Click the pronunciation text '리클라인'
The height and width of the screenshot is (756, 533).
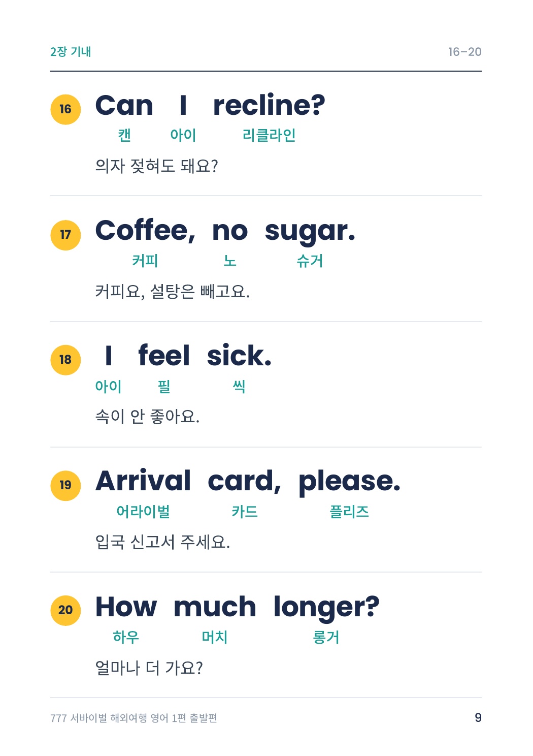[269, 135]
